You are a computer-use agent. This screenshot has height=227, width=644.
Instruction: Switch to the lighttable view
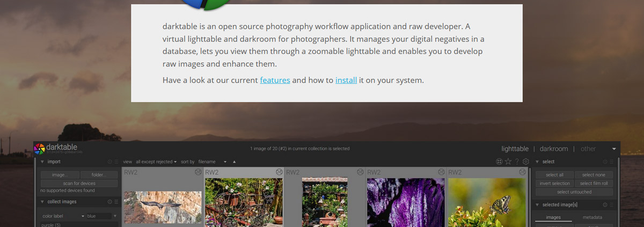pos(515,149)
